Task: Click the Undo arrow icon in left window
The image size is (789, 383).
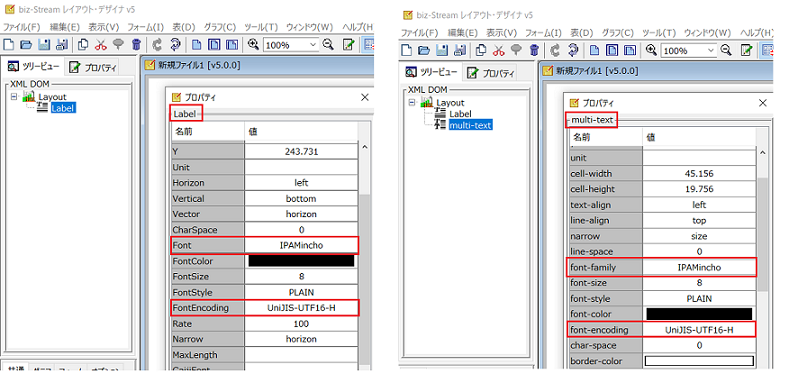Action: tap(156, 44)
